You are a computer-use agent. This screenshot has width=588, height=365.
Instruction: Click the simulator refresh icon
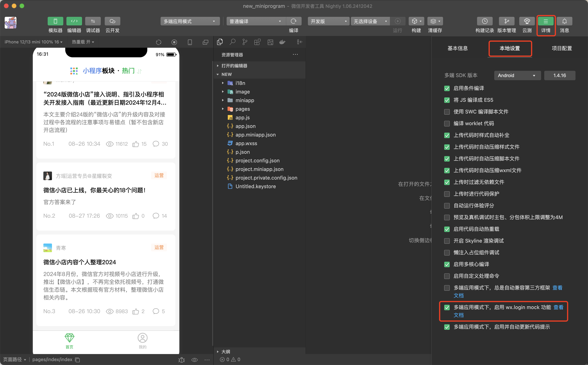[x=158, y=42]
